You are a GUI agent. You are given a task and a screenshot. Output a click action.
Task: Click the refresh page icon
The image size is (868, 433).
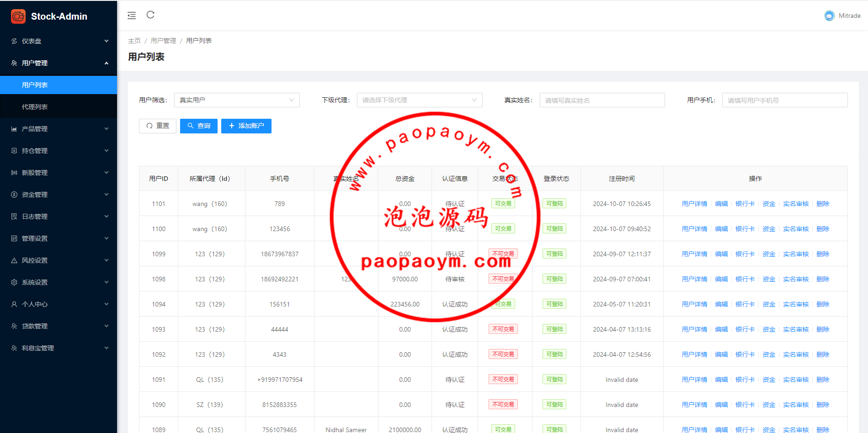(x=150, y=15)
